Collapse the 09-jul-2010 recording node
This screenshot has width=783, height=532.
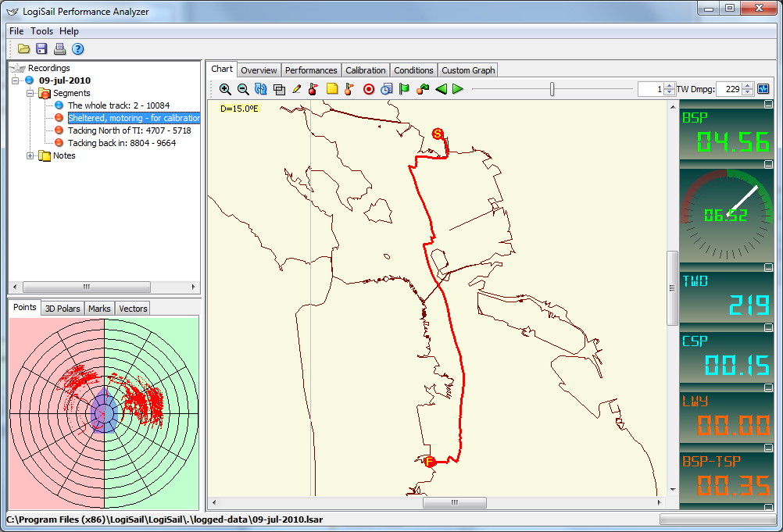[x=16, y=80]
